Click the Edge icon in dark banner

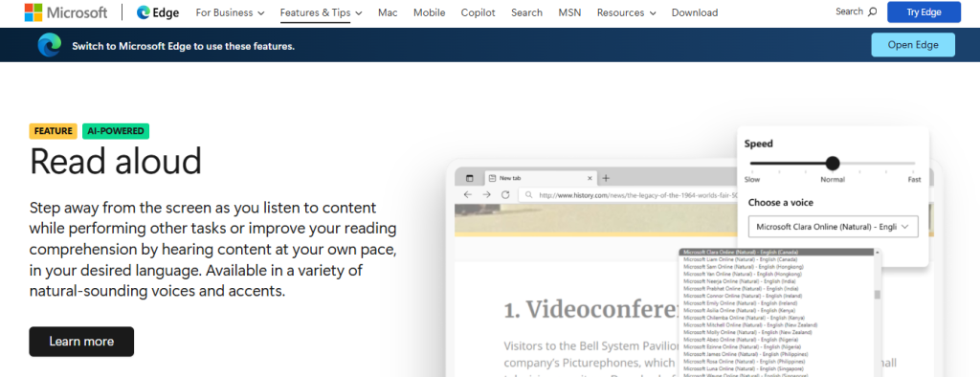[x=50, y=45]
